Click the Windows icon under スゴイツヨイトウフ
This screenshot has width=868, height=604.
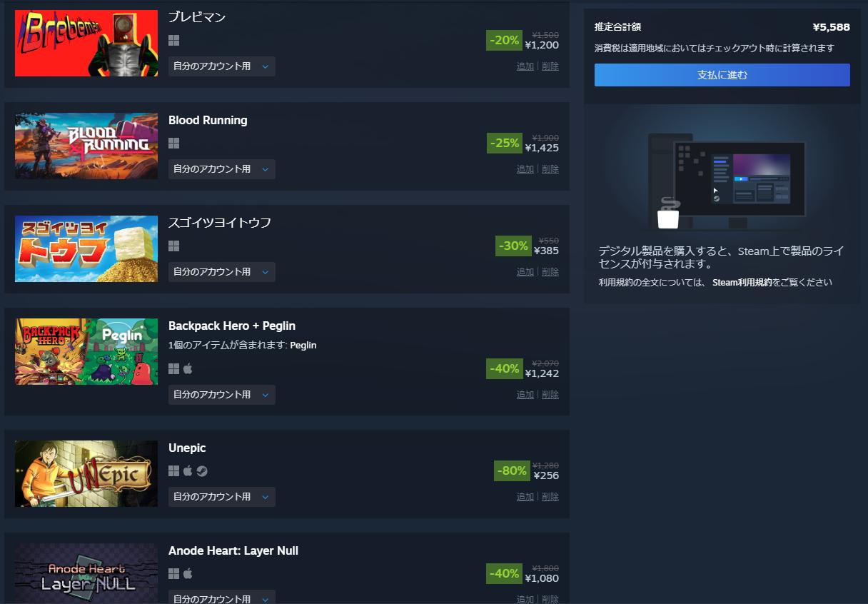(x=173, y=246)
